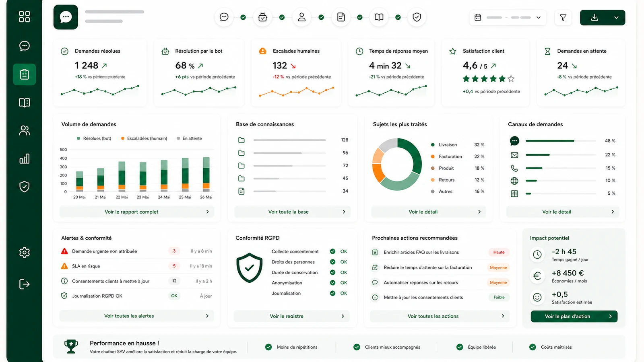Screen dimensions: 644x362
Task: Open the chat conversations sidebar icon
Action: pyautogui.click(x=25, y=46)
